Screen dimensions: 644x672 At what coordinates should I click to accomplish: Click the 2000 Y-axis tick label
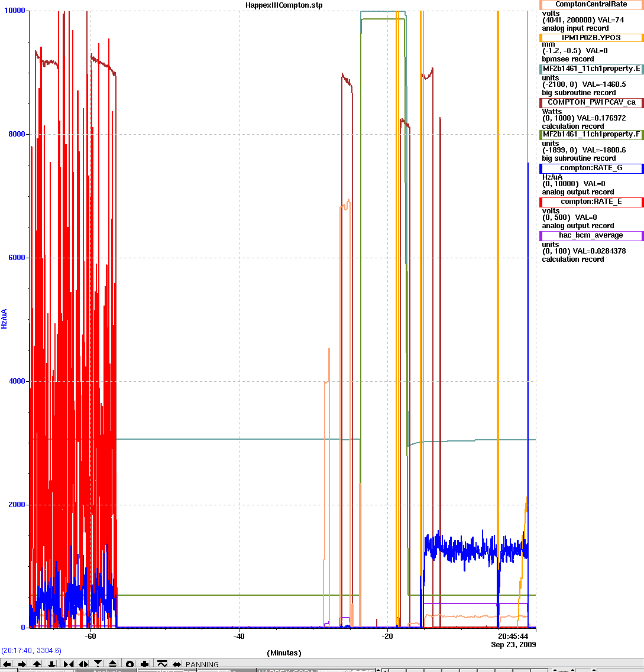[x=17, y=504]
